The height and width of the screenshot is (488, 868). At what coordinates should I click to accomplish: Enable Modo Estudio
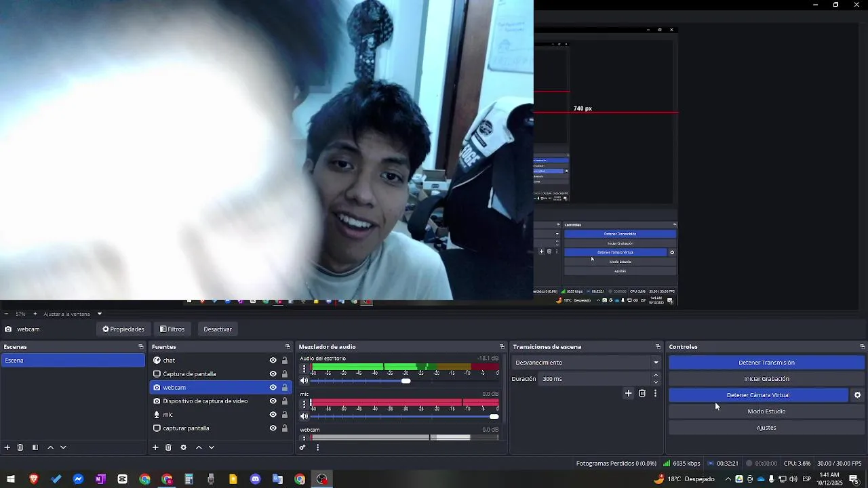(766, 411)
